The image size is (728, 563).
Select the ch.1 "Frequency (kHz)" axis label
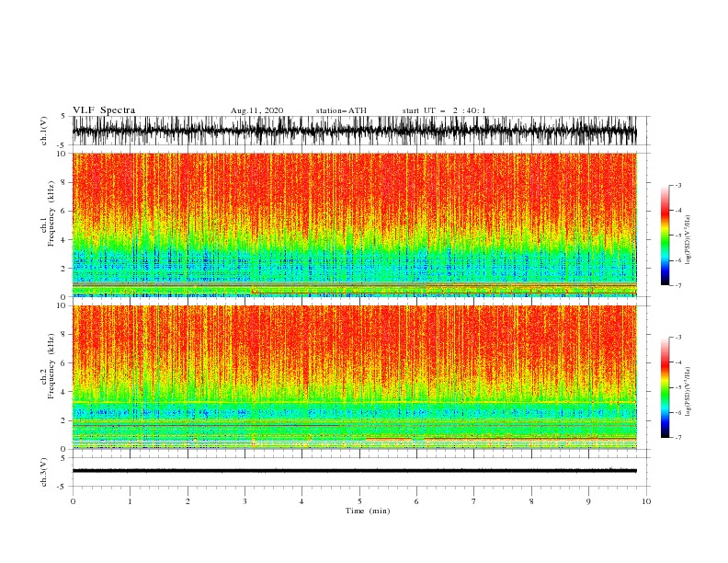[51, 213]
